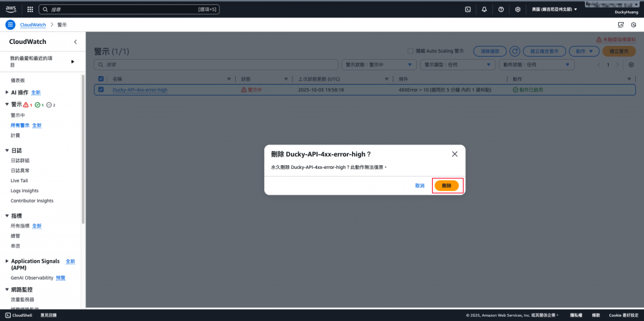The image size is (644, 321).
Task: Open Logs Insights in the sidebar
Action: tap(25, 190)
